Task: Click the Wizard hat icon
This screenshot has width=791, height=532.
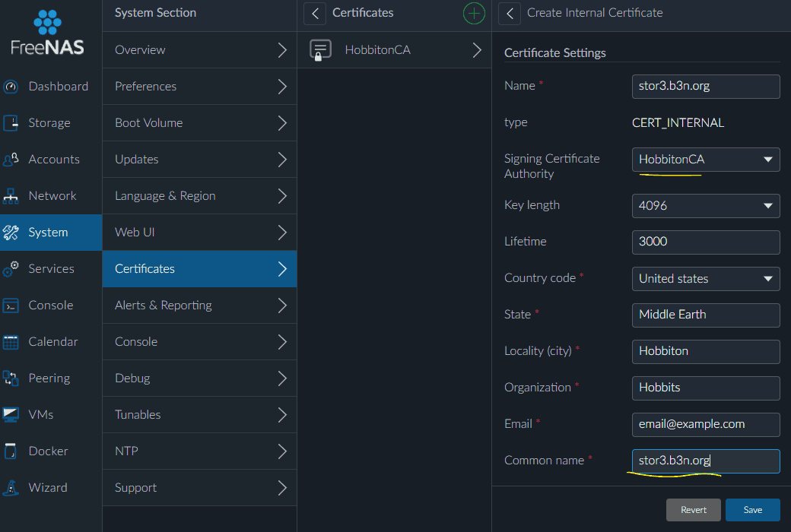Action: point(11,488)
